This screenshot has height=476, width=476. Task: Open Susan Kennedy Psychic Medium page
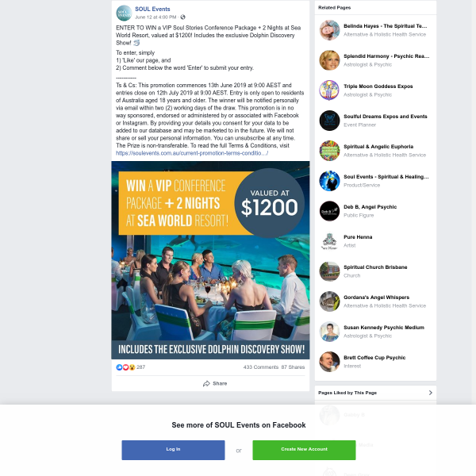384,327
